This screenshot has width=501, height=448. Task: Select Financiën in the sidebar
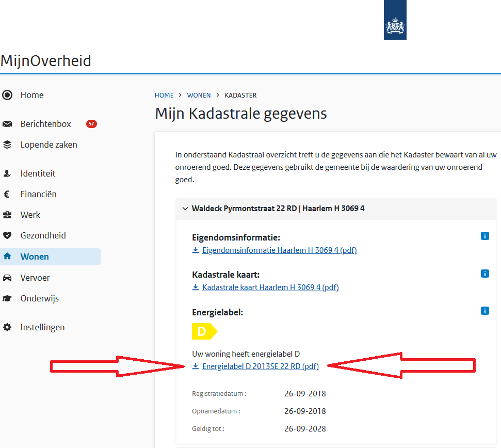pyautogui.click(x=38, y=194)
